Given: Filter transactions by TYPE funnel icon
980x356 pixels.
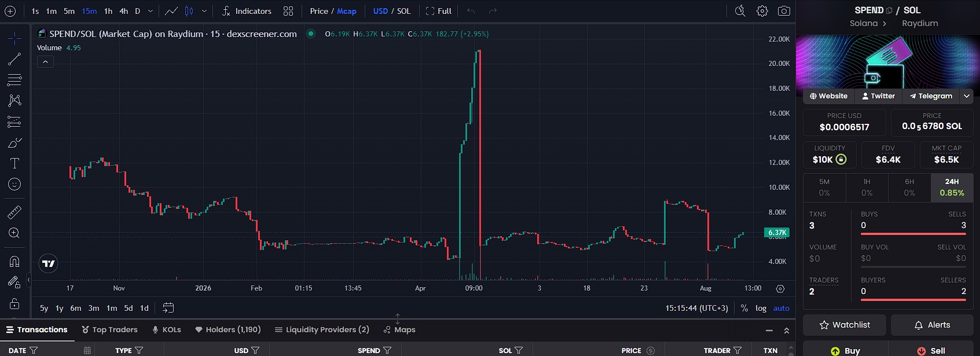Looking at the screenshot, I should [139, 350].
